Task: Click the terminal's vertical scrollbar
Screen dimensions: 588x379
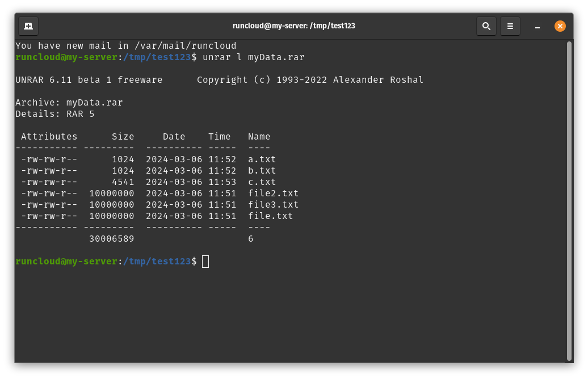Action: (x=569, y=199)
